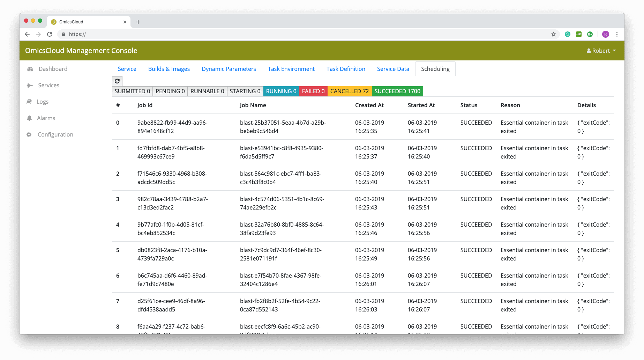Open the Chrome three-dot menu
The width and height of the screenshot is (644, 360).
[617, 34]
